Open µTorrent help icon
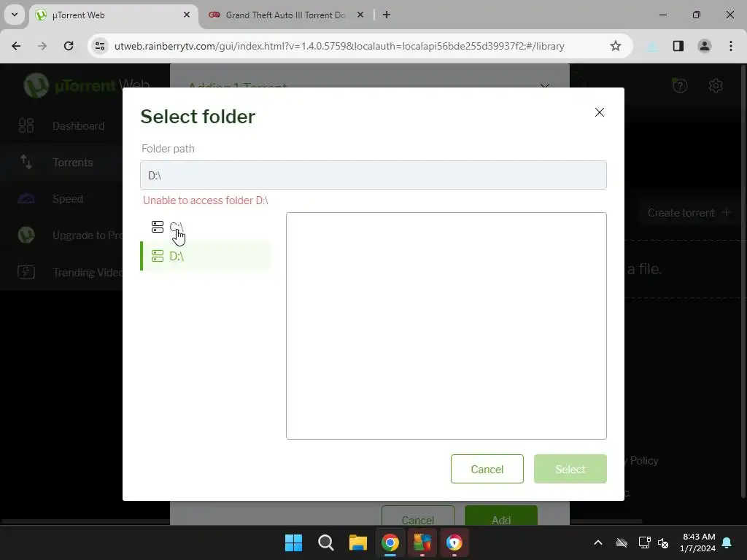Image resolution: width=747 pixels, height=560 pixels. click(x=679, y=86)
